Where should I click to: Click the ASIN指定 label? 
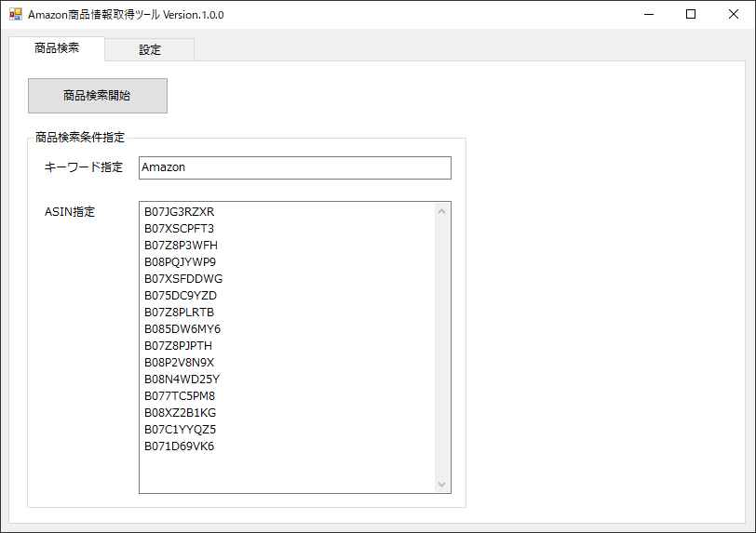point(70,212)
